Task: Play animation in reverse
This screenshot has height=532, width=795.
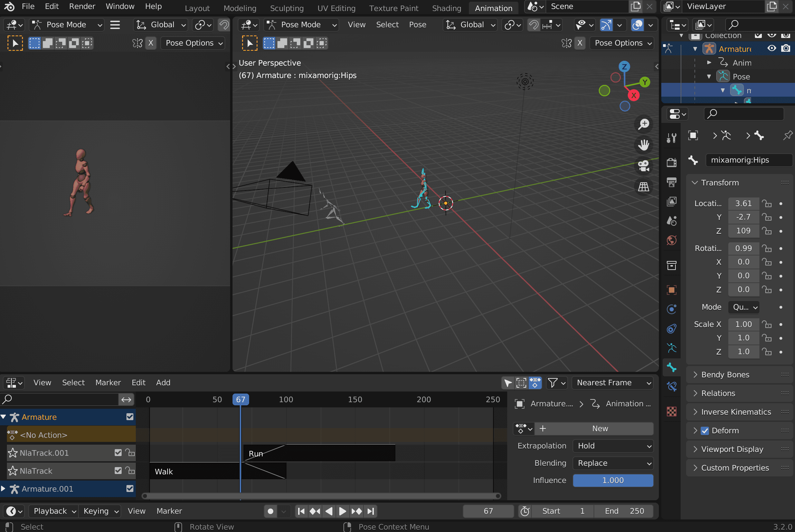Action: [329, 511]
